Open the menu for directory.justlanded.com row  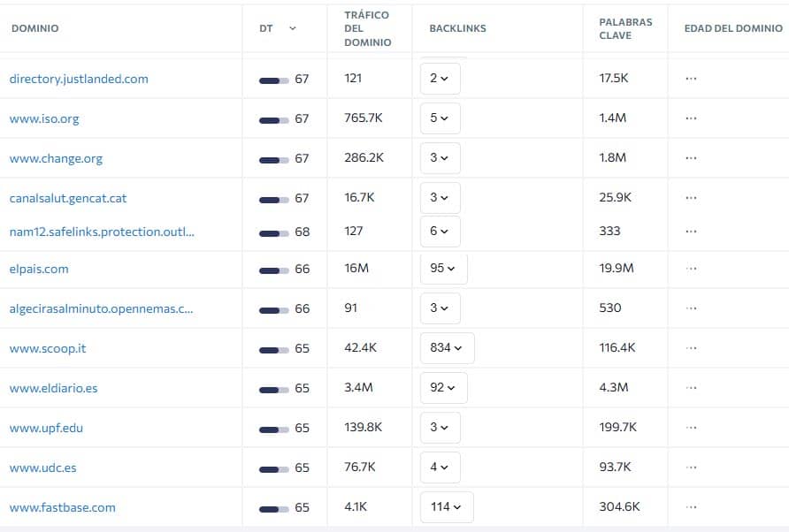coord(691,78)
